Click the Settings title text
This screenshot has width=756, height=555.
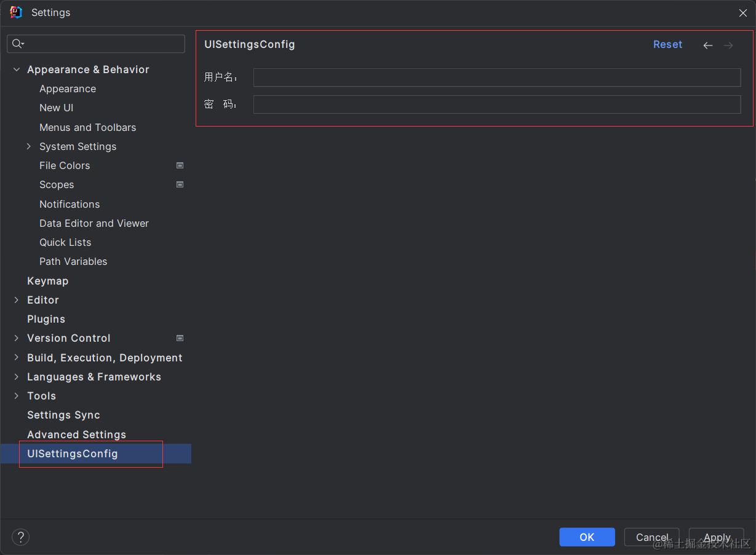click(50, 12)
